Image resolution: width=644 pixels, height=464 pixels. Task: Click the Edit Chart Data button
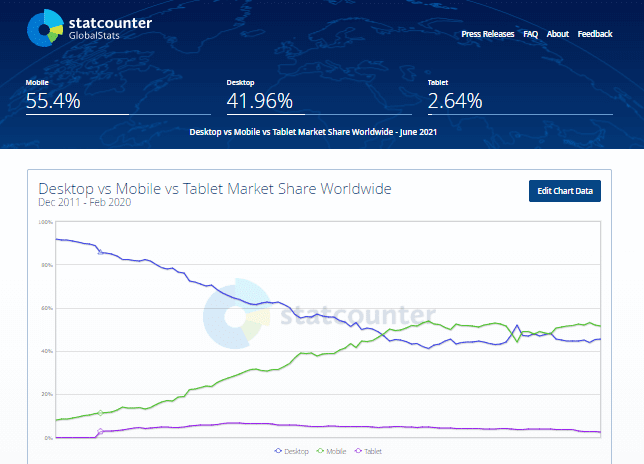[x=565, y=191]
